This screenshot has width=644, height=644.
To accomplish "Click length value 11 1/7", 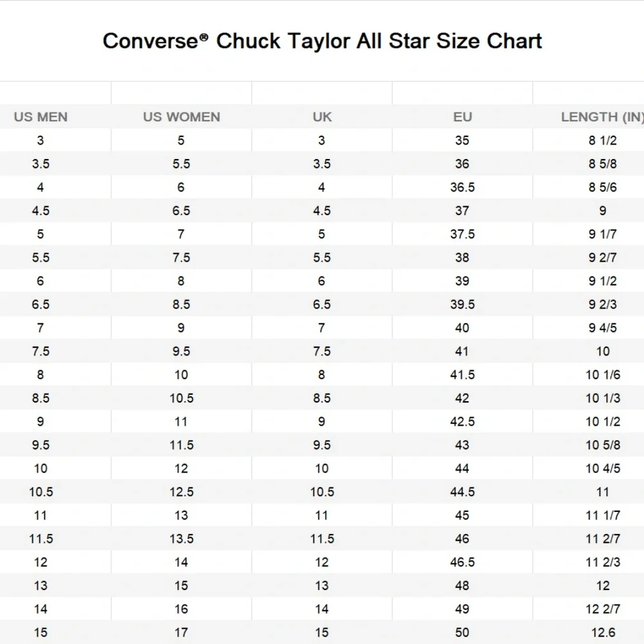I will click(x=602, y=515).
